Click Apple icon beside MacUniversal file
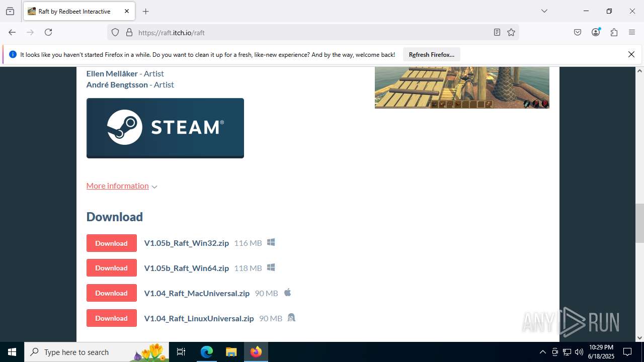This screenshot has width=644, height=362. (x=287, y=292)
